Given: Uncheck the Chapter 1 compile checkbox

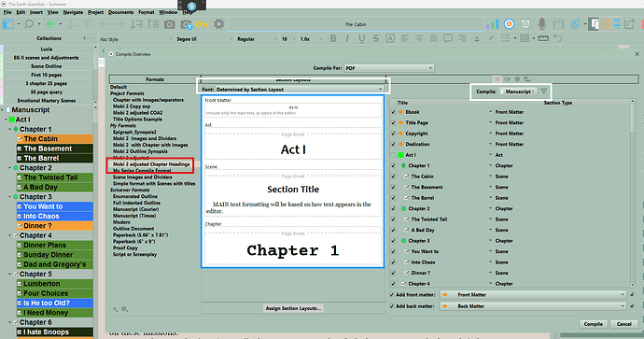Looking at the screenshot, I should pos(393,165).
